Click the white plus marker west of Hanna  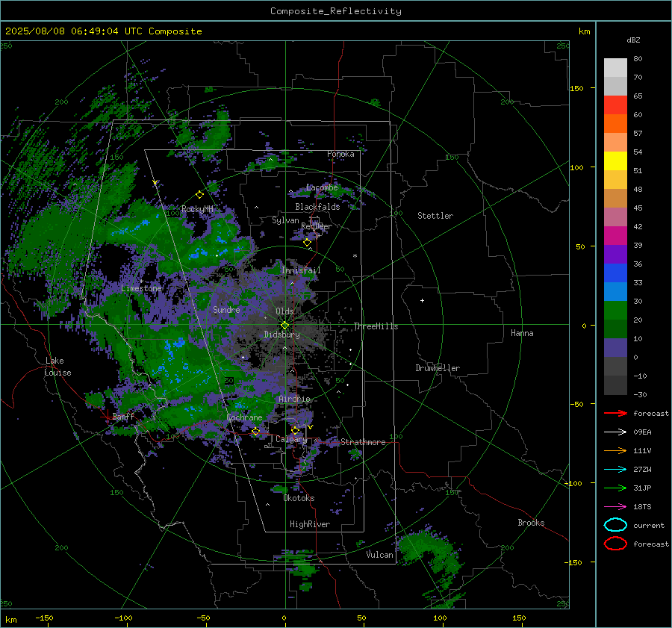coord(422,300)
